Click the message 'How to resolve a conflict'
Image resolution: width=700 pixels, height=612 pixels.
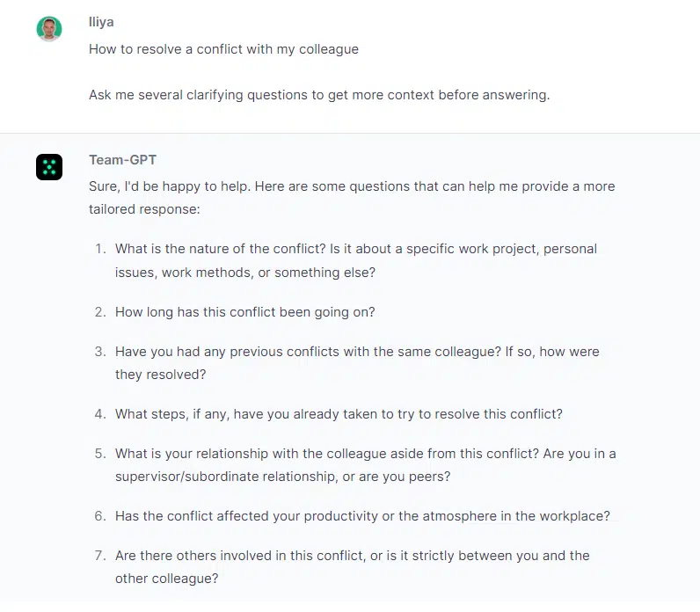[223, 49]
